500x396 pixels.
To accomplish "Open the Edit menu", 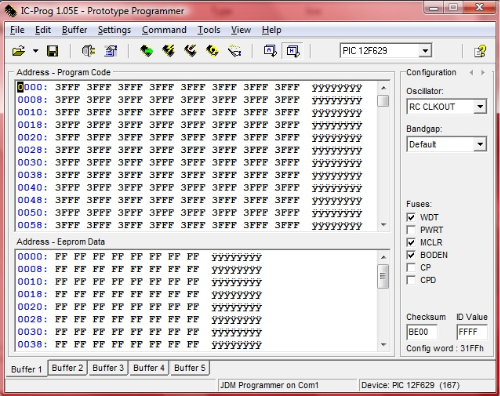I will (x=43, y=30).
